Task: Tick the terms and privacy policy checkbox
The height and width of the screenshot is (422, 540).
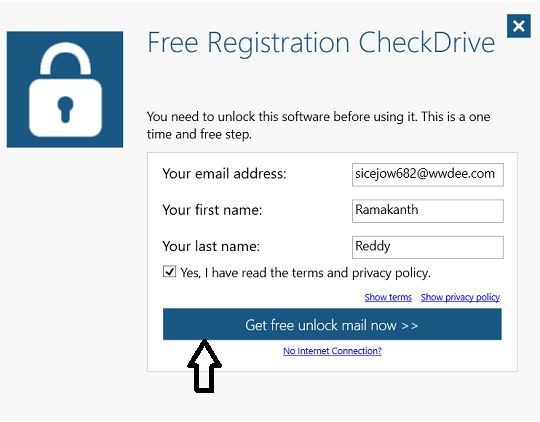Action: click(169, 272)
